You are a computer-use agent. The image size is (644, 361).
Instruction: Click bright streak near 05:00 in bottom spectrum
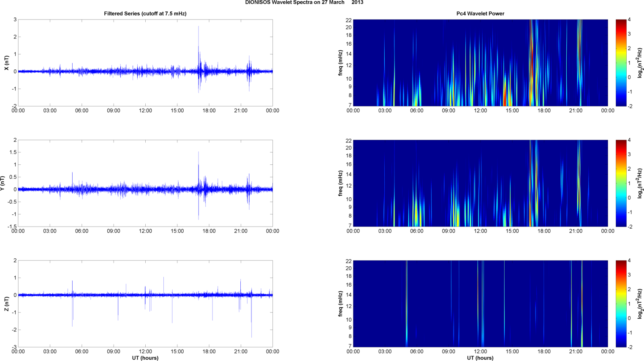407,304
